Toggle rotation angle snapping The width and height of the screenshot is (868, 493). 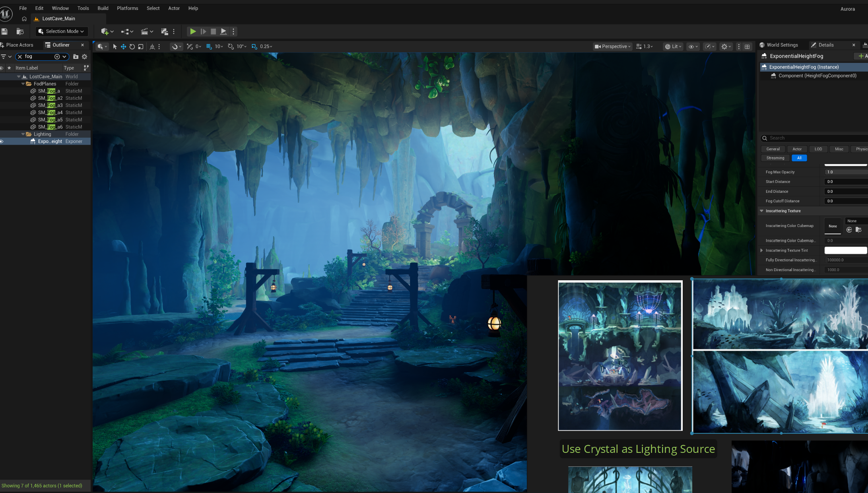(231, 47)
